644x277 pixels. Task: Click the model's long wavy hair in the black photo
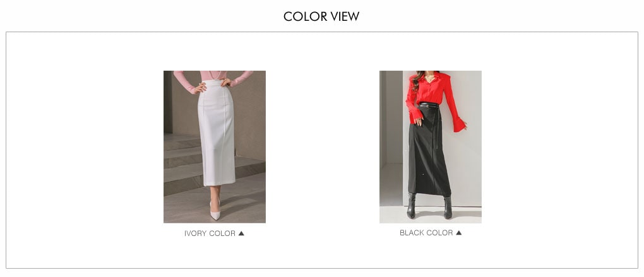(417, 80)
